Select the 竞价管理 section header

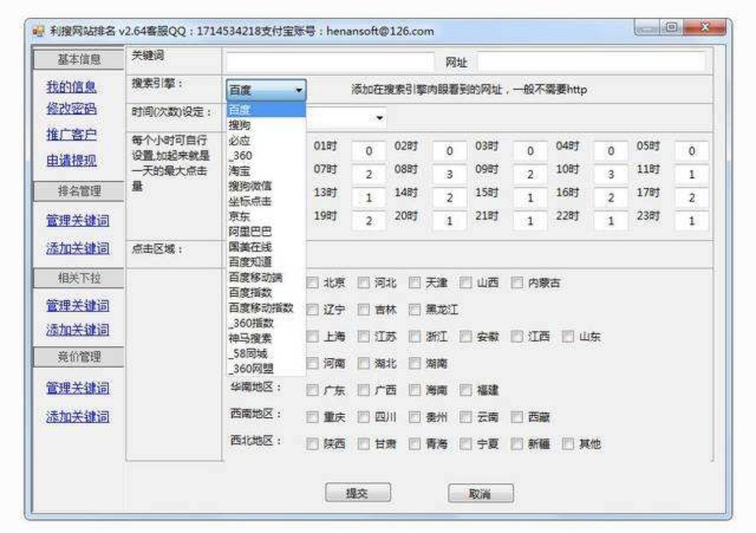coord(79,357)
